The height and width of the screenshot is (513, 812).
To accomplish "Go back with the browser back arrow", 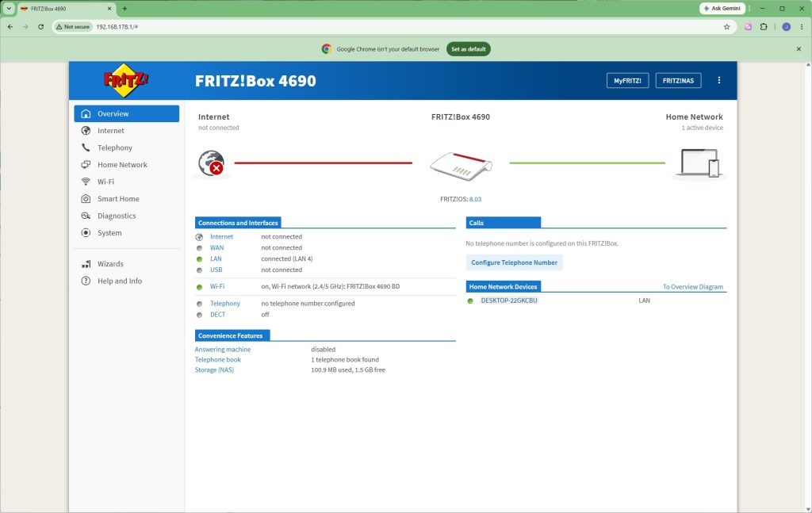I will click(10, 27).
